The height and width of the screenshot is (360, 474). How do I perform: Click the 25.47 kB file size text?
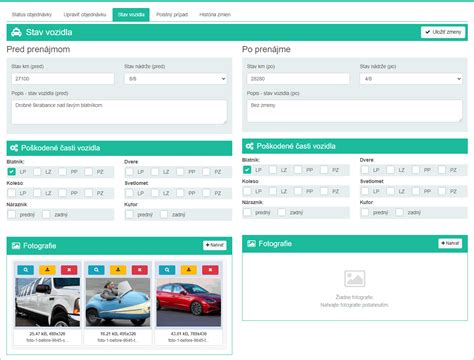point(47,334)
